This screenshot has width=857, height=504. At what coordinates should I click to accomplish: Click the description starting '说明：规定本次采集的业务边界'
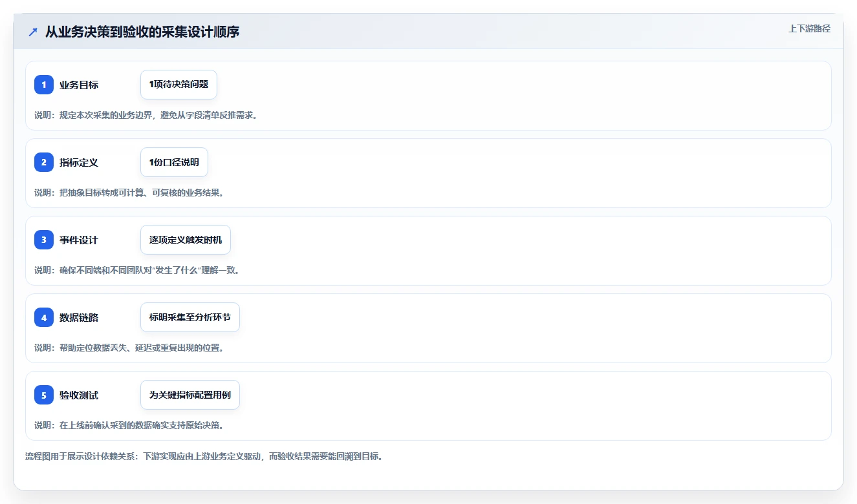tap(146, 115)
